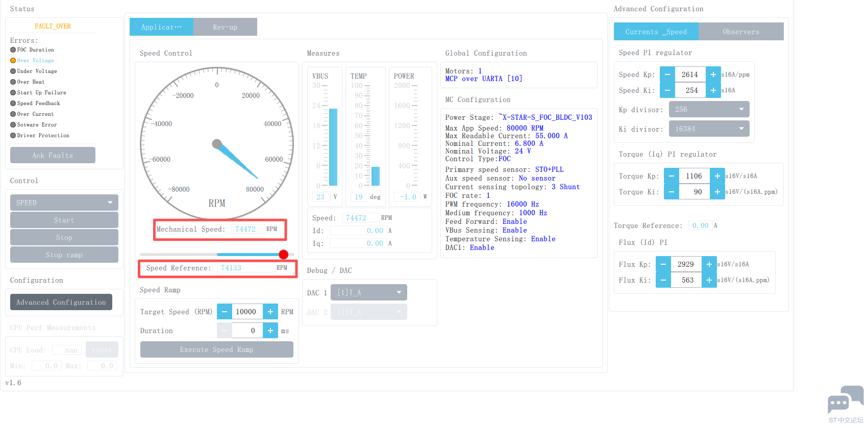The height and width of the screenshot is (428, 868).
Task: Switch to the Observers tab
Action: click(740, 32)
